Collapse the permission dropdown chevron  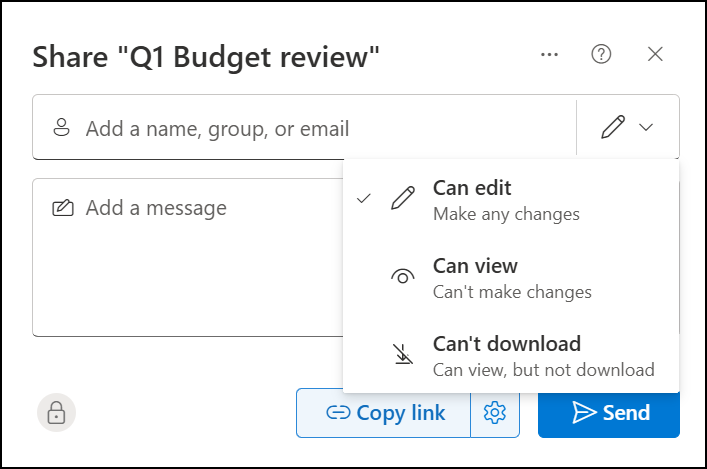pyautogui.click(x=646, y=128)
